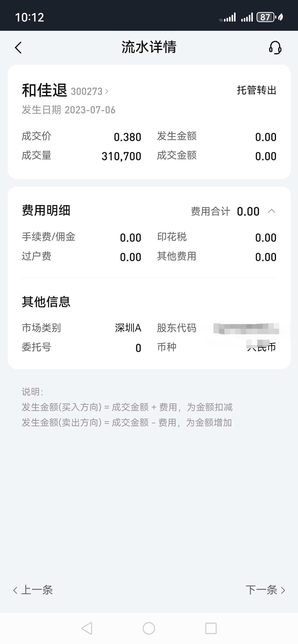Screen dimensions: 298x644
Task: Tap the 成交价 value 0.380
Action: click(x=127, y=137)
